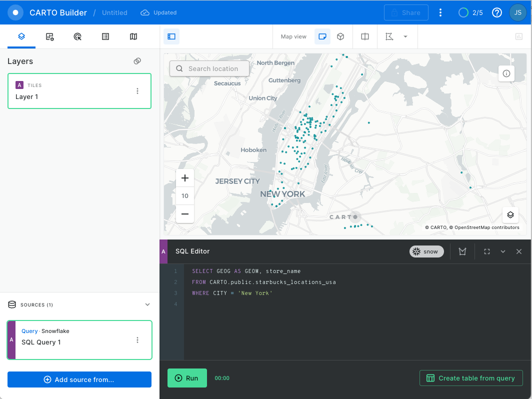Open the Interactions tab
532x399 pixels.
point(77,36)
